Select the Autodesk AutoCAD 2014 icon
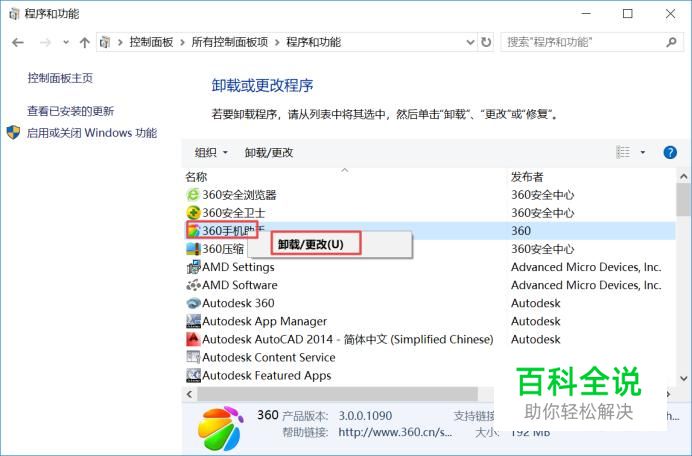 (x=193, y=339)
